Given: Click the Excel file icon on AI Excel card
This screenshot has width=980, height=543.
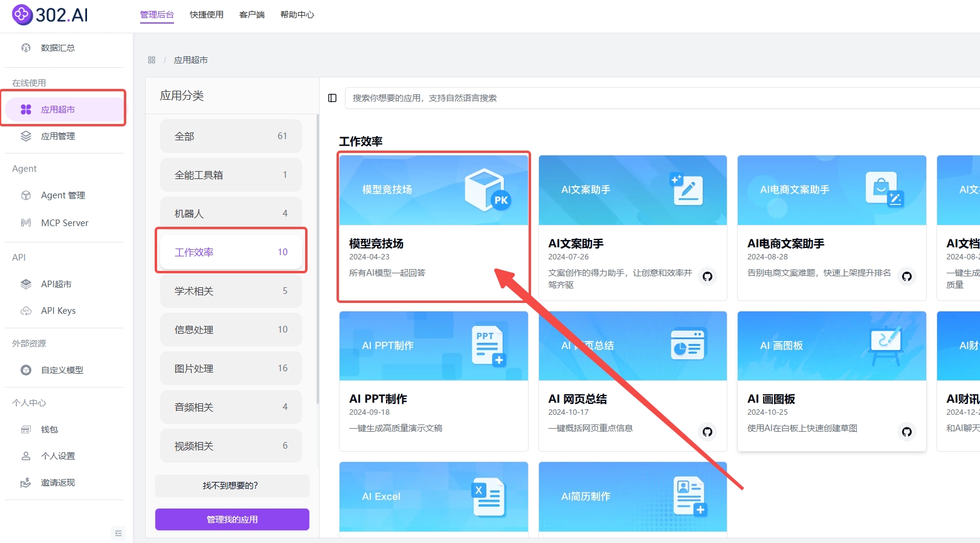Looking at the screenshot, I should (x=489, y=497).
